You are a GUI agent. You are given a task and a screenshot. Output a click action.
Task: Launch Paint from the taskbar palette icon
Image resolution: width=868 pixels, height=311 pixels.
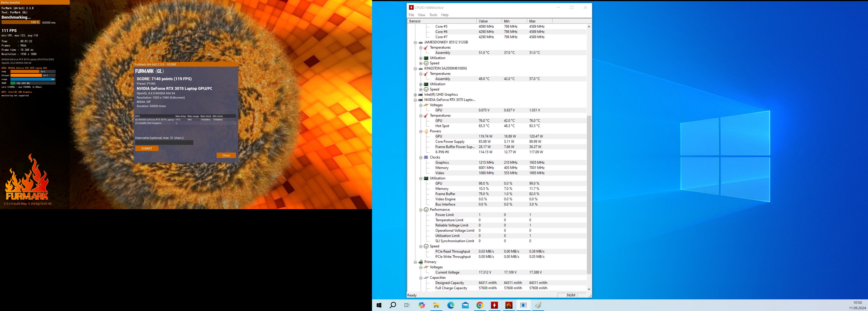538,305
